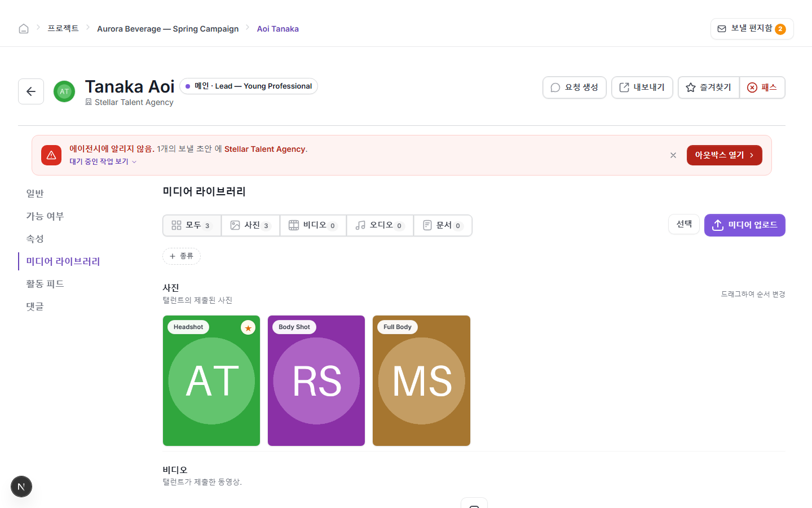Click the red warning triangle icon

point(51,155)
